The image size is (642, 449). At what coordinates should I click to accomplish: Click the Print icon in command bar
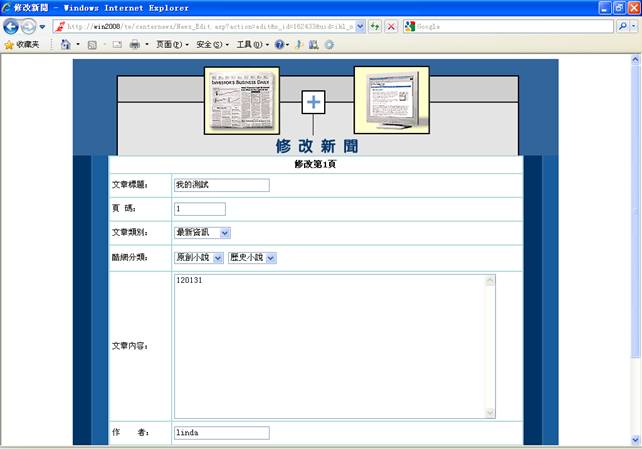point(134,45)
